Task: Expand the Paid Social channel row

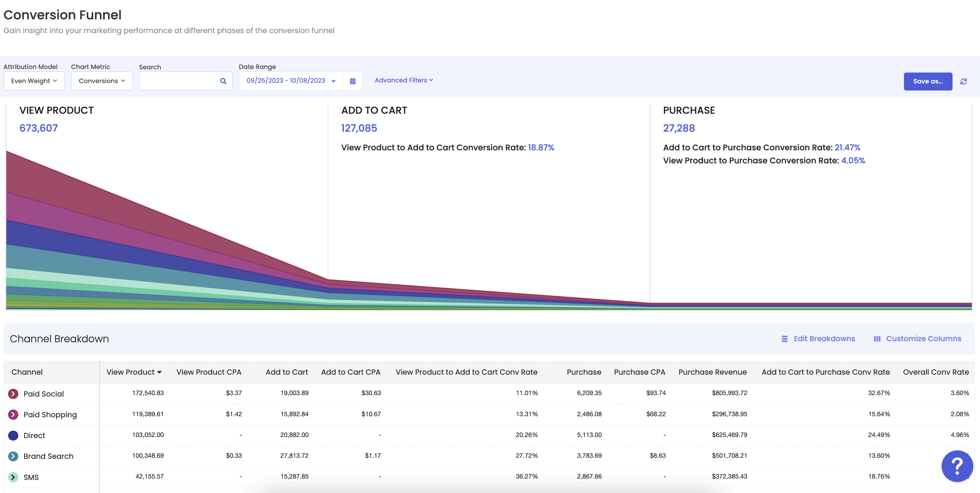Action: tap(13, 394)
